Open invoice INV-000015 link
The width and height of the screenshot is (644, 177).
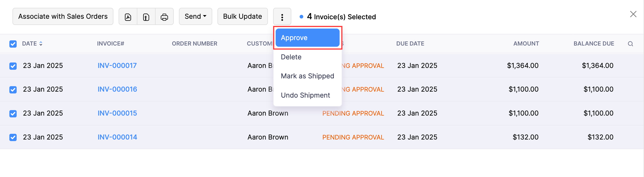pyautogui.click(x=117, y=113)
